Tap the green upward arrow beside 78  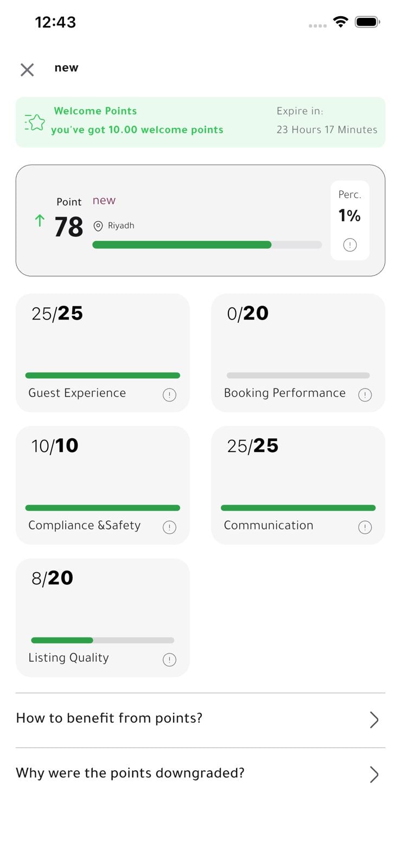click(40, 220)
